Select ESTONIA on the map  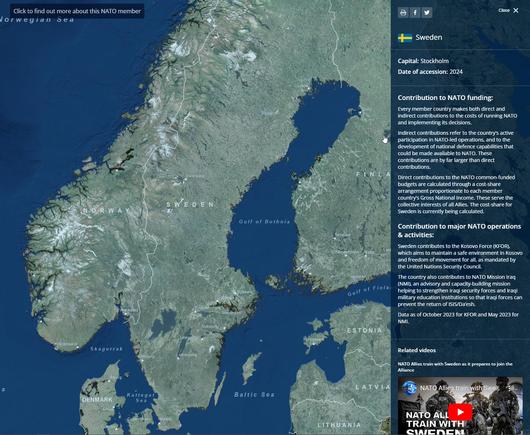click(x=364, y=330)
